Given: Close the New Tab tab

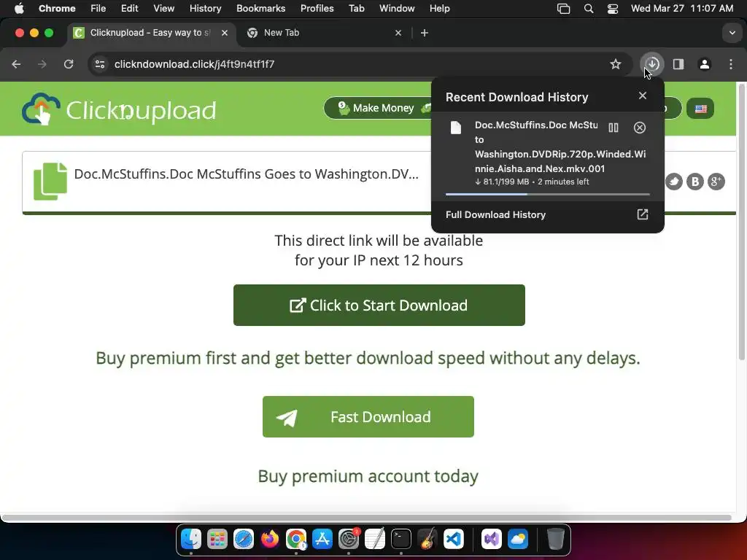Looking at the screenshot, I should click(x=398, y=33).
